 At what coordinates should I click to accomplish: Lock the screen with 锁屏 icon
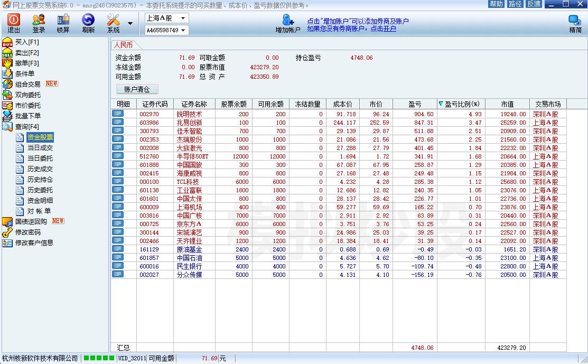point(63,20)
